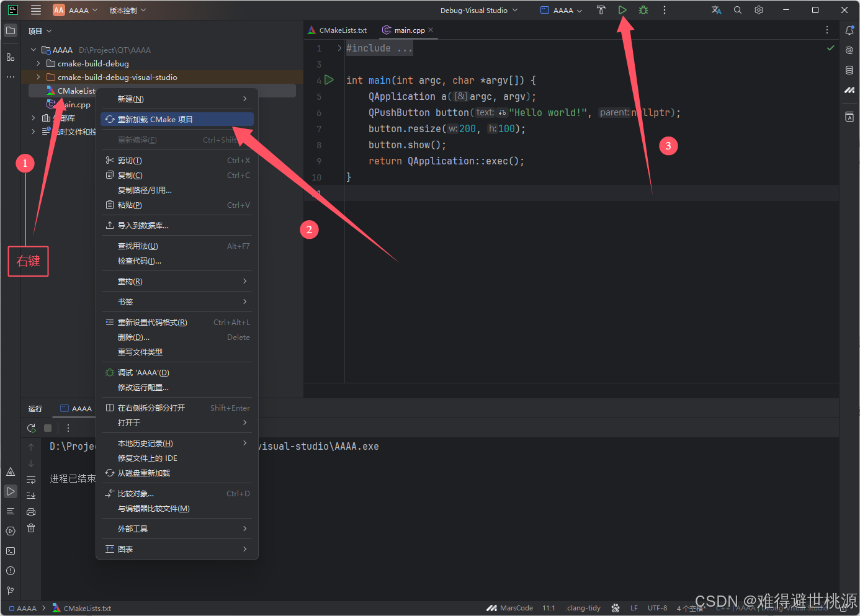Choose 剪切 from context menu
The width and height of the screenshot is (860, 616).
pos(177,161)
